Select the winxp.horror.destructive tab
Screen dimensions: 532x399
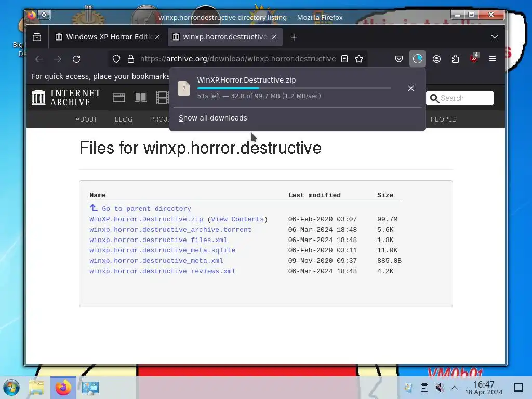pos(225,37)
